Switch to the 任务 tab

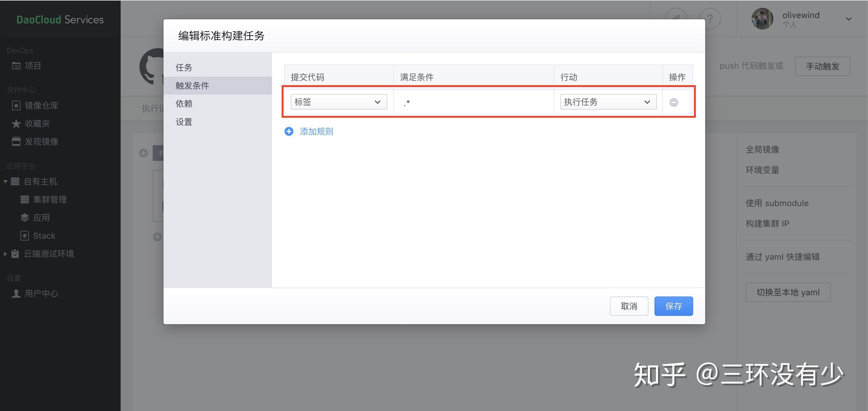tap(184, 67)
